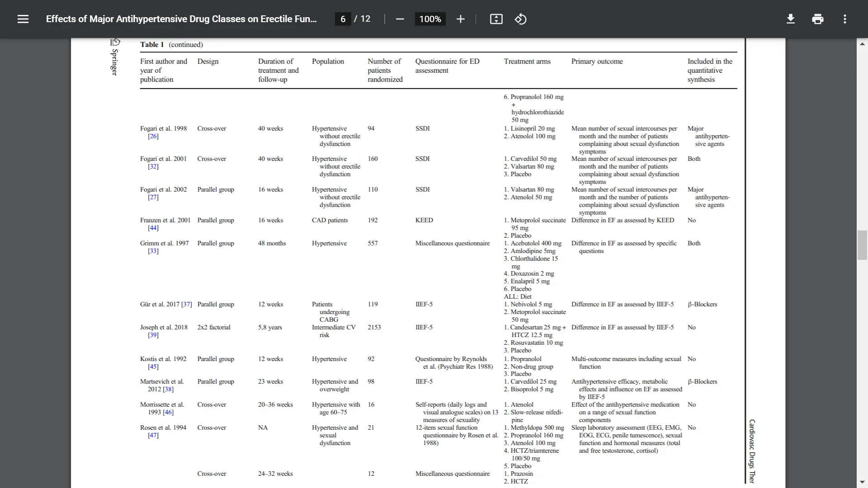
Task: Click '557' patients cell for Grimm
Action: click(x=373, y=244)
